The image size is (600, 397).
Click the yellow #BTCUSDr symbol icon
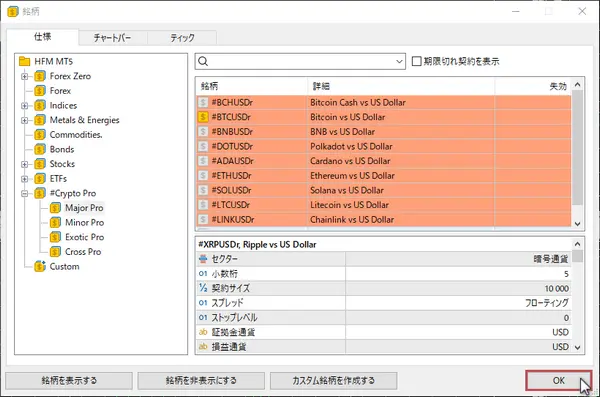(x=203, y=117)
